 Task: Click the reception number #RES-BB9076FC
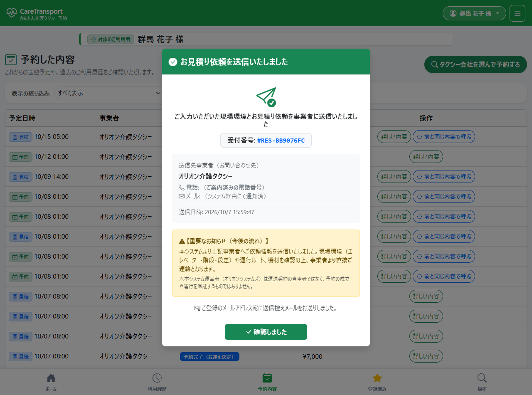(281, 141)
